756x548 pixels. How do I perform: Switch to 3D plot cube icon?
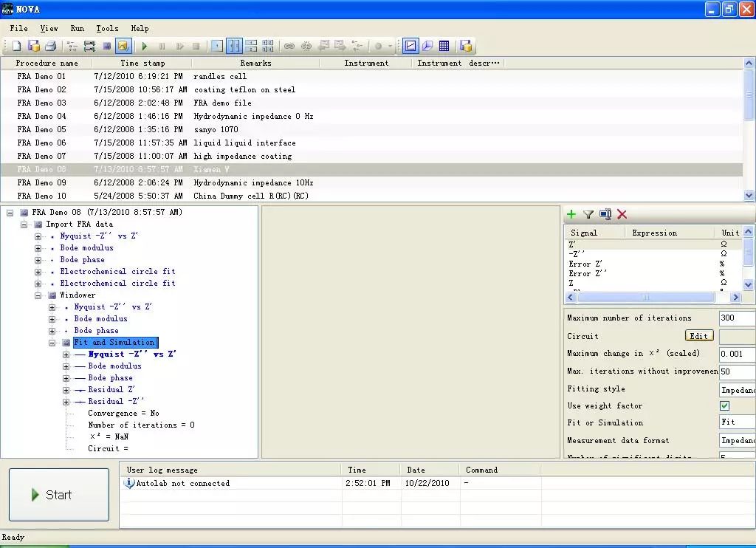(427, 46)
